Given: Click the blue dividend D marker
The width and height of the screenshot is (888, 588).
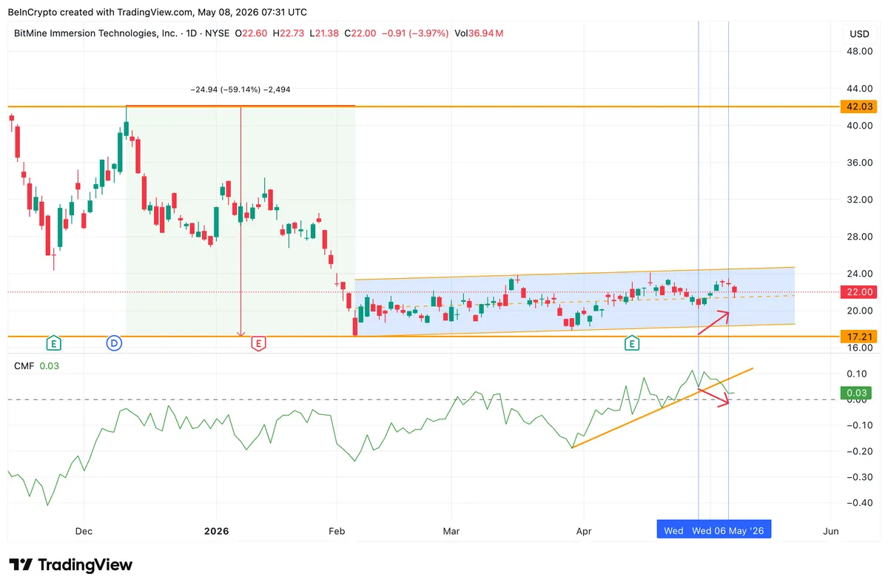Looking at the screenshot, I should (114, 342).
